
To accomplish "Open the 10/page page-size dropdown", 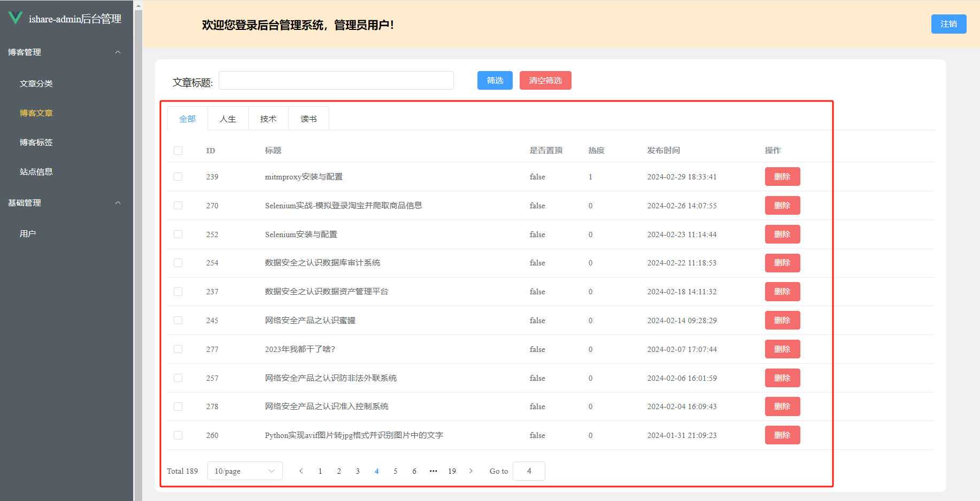I will (x=244, y=471).
